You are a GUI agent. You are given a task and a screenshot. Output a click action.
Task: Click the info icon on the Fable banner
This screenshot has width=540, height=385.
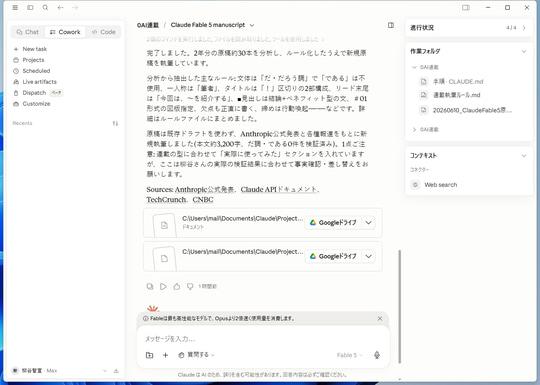point(145,319)
